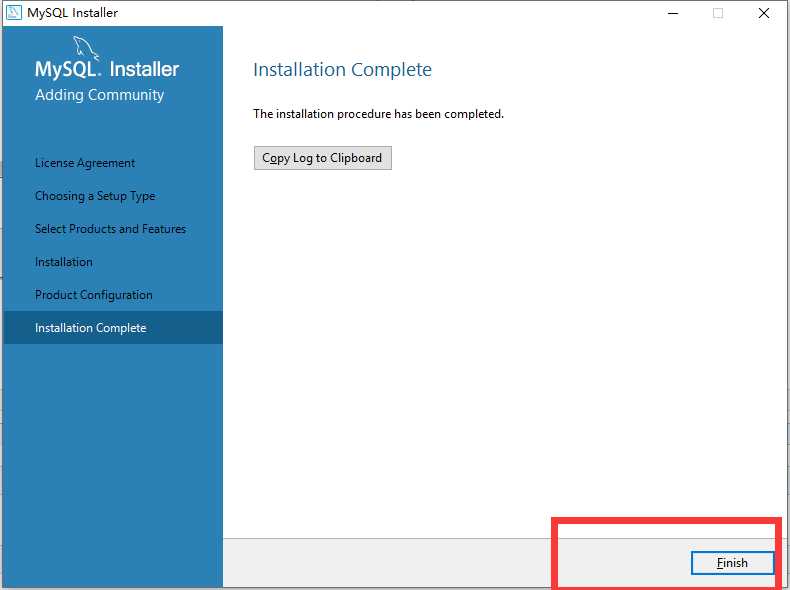Minimize the MySQL Installer window

[673, 13]
